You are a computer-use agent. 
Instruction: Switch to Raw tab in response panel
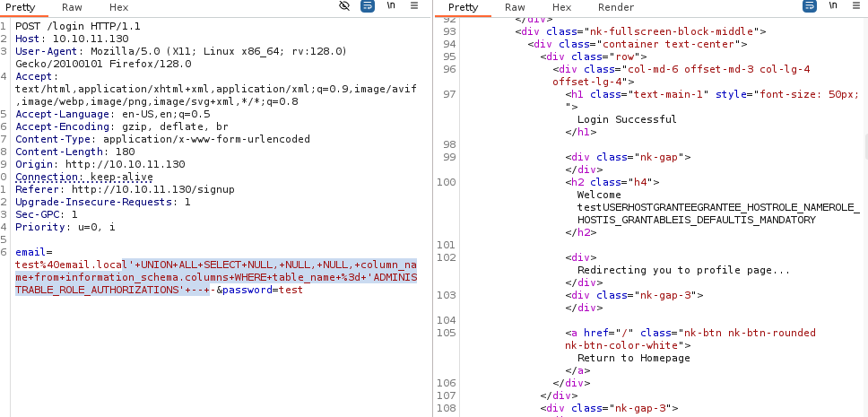pos(515,7)
